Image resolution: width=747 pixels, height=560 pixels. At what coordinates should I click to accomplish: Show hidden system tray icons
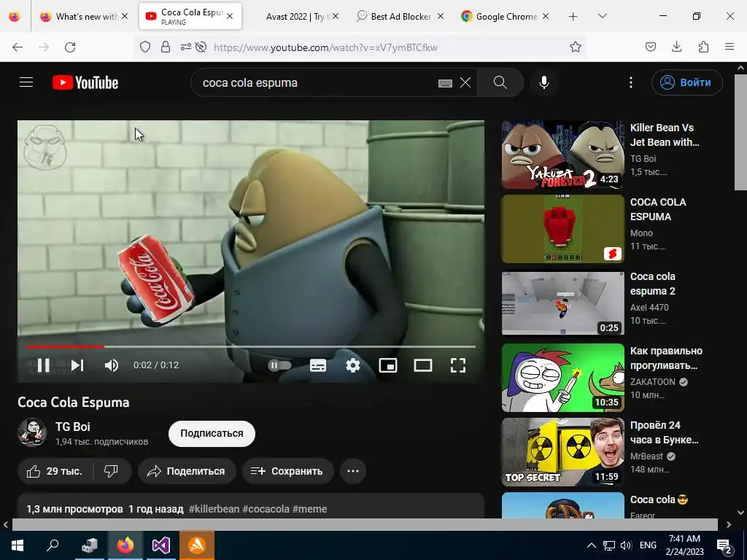click(591, 545)
